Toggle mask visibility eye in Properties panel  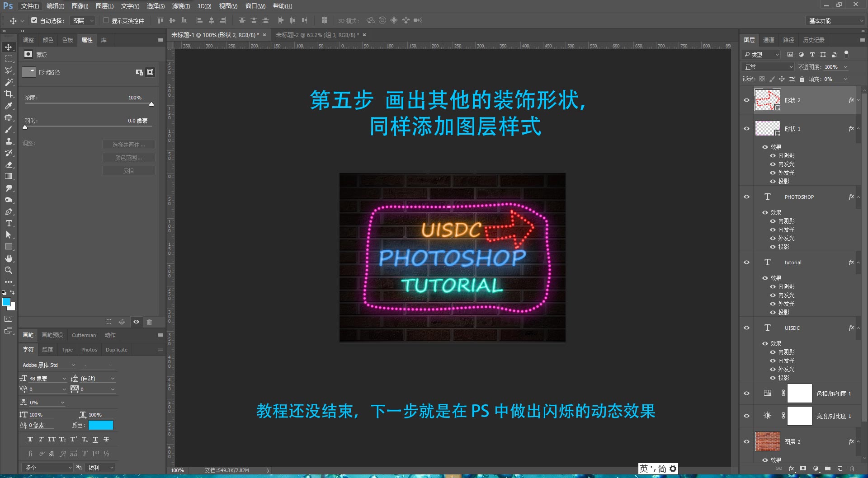(136, 322)
